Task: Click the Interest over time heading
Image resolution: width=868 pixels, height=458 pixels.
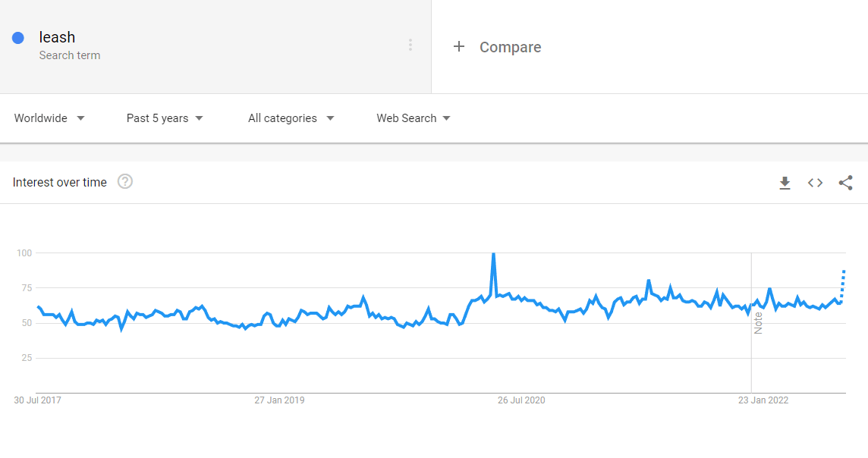Action: pyautogui.click(x=60, y=183)
